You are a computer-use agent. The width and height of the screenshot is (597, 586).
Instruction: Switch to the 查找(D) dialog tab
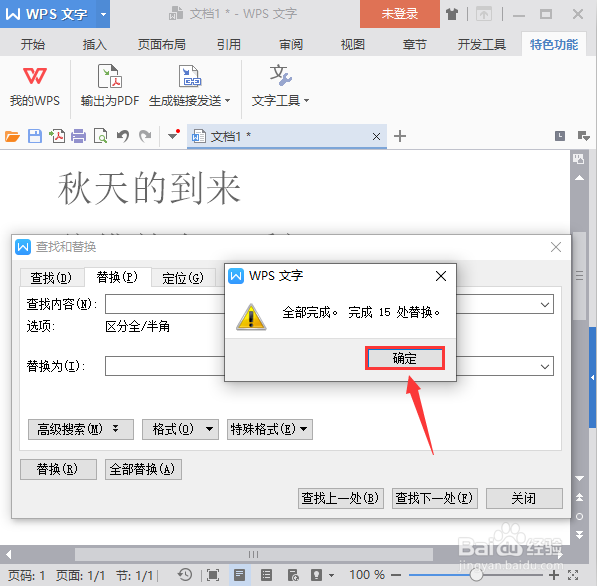click(x=51, y=278)
